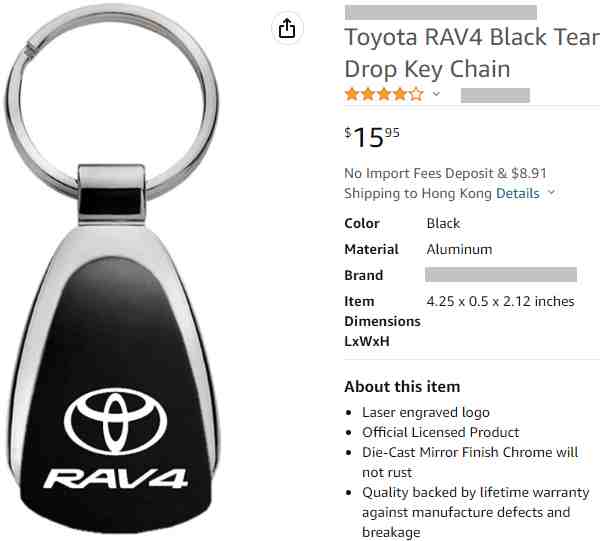Click the share icon above product image
Screen dimensions: 601x541
coord(287,28)
